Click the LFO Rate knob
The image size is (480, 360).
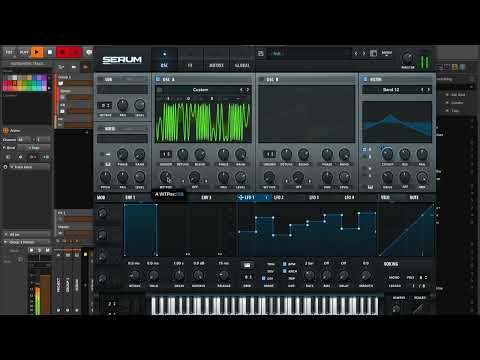coord(309,276)
